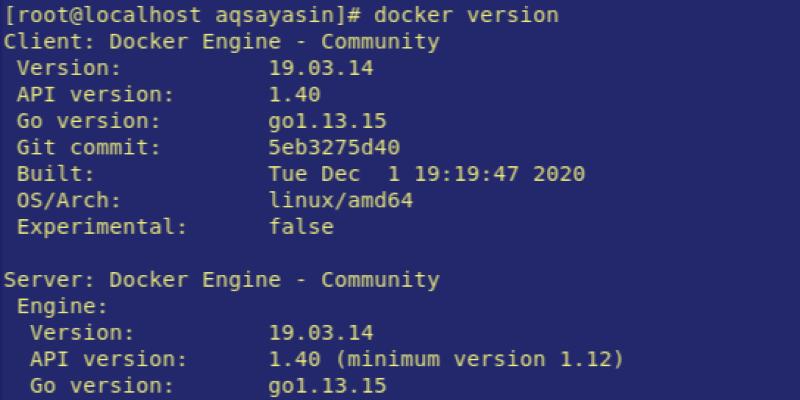Click the "Experimental:" label

tap(101, 227)
